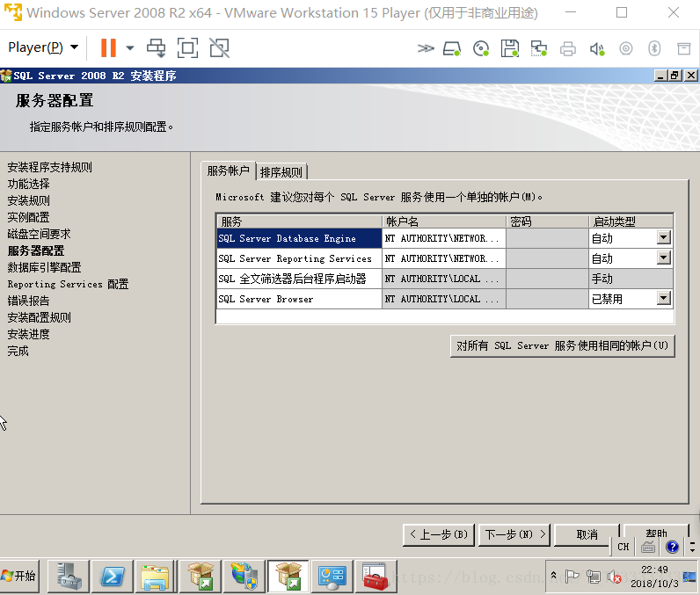Click the Bluetooth device icon

click(654, 48)
